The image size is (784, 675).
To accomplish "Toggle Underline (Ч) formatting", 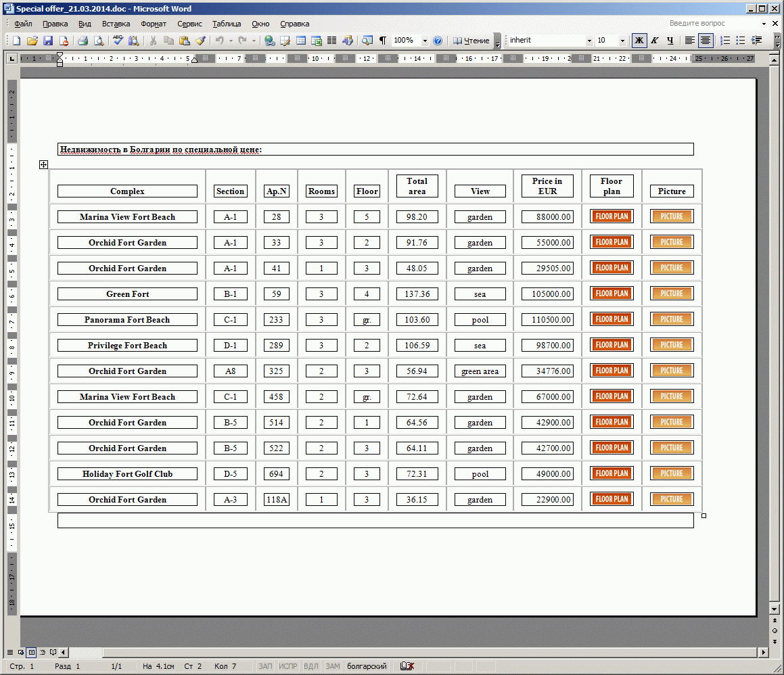I will point(670,41).
